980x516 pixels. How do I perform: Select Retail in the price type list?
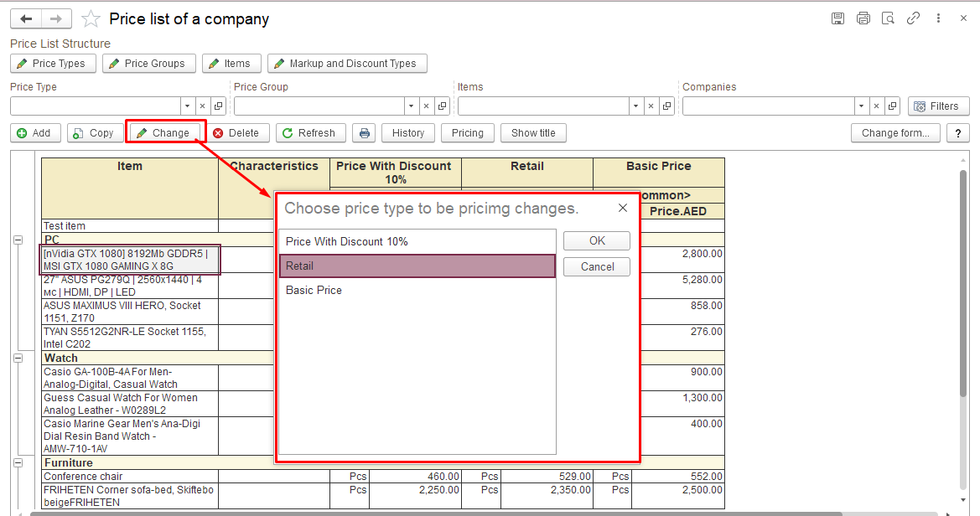[x=417, y=266]
